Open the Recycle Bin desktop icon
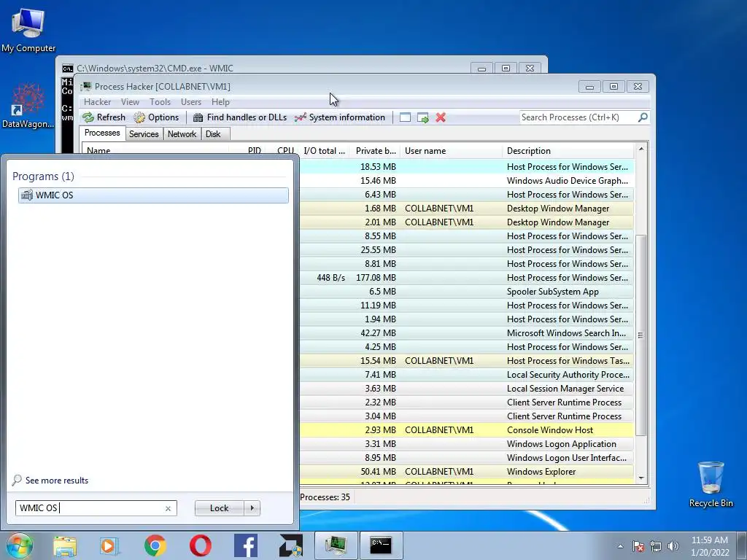 711,484
